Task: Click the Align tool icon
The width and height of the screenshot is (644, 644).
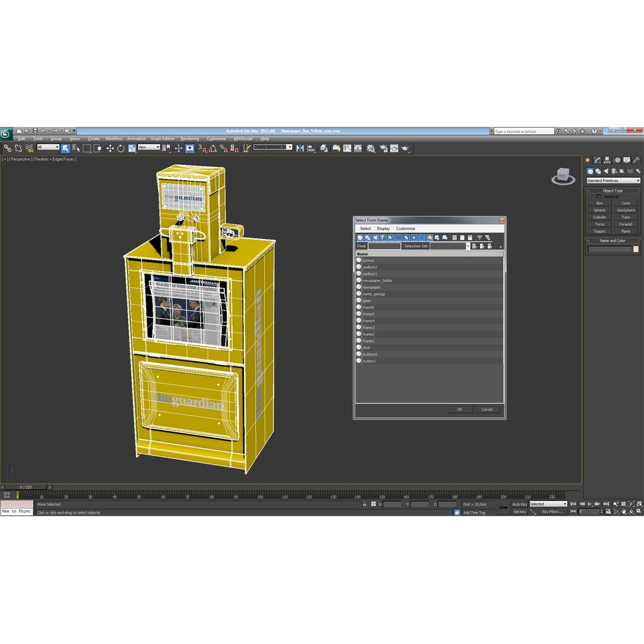Action: (x=311, y=148)
